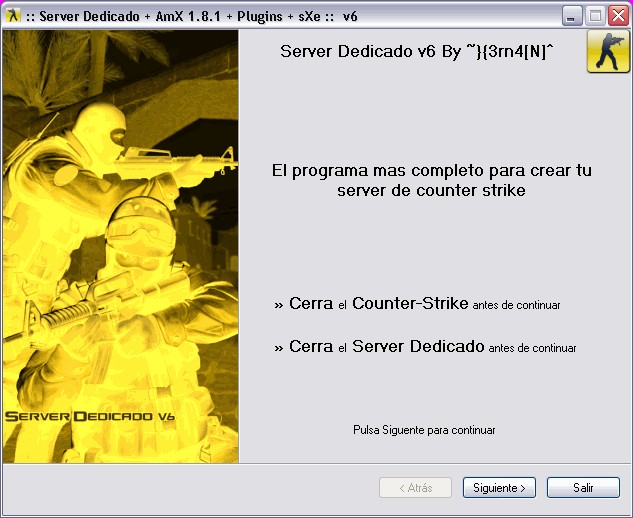This screenshot has height=518, width=633.
Task: Click the Counter-Strike soldier icon at top right
Action: click(x=608, y=51)
